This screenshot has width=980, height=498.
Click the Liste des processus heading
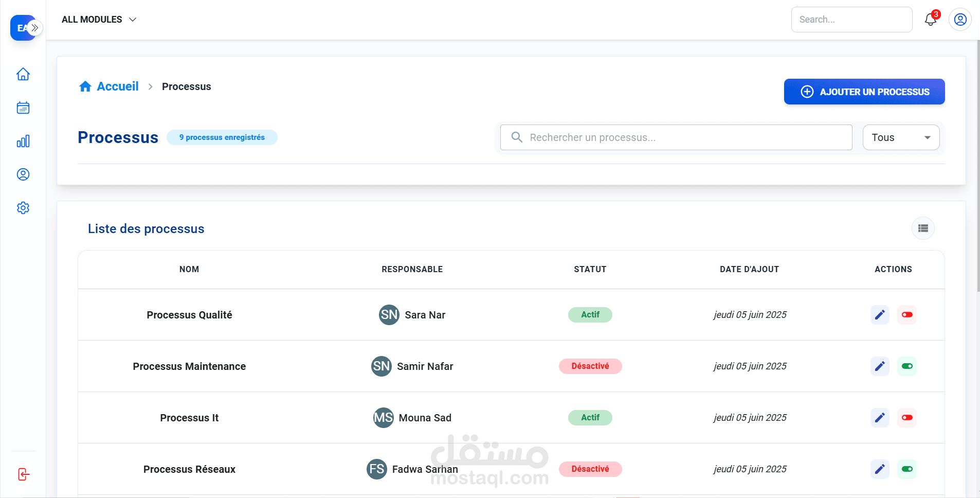146,229
